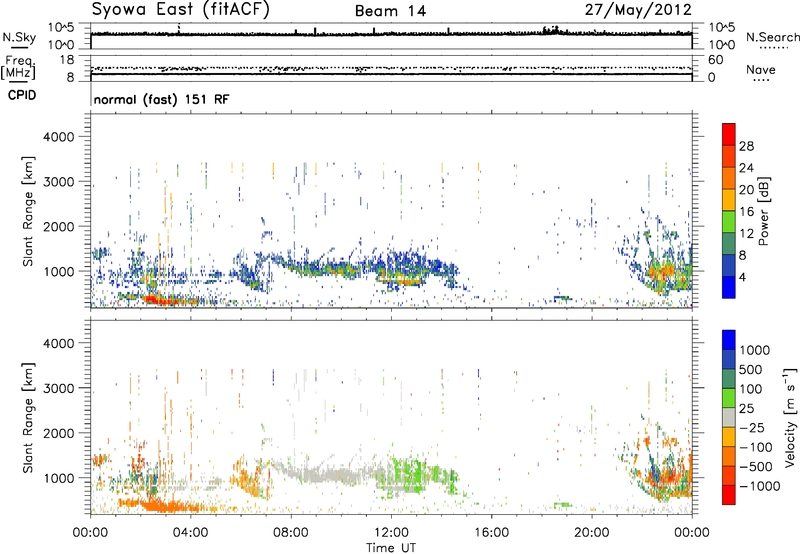Click the 'Power [dB]' label
Viewport: 800px width, 554px height.
(763, 211)
